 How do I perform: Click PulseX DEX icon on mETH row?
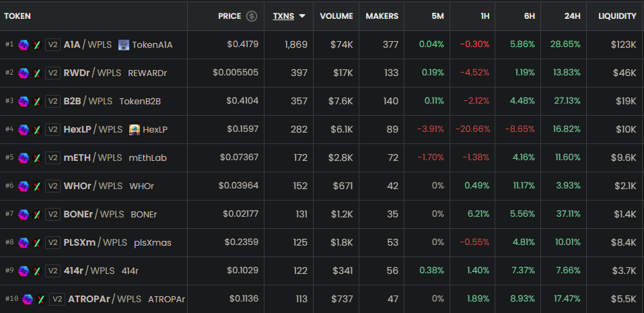click(x=37, y=158)
